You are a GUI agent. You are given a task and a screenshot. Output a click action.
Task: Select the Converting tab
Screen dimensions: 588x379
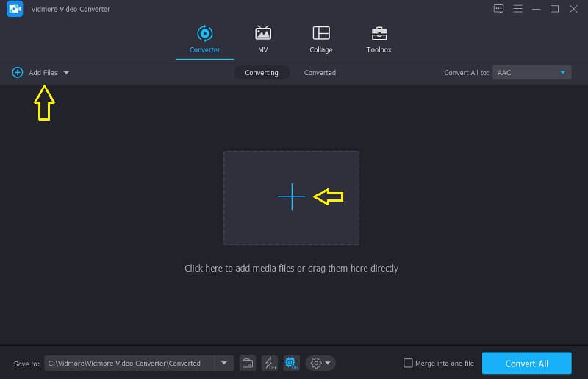(x=262, y=73)
